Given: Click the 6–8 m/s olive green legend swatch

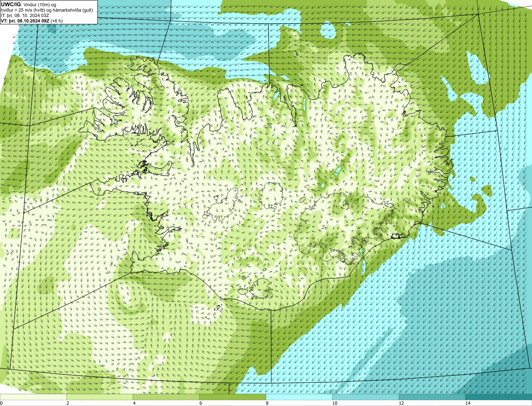Looking at the screenshot, I should (233, 397).
